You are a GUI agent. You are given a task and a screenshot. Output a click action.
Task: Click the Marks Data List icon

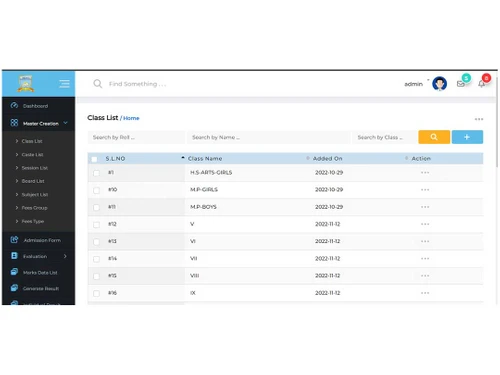14,272
